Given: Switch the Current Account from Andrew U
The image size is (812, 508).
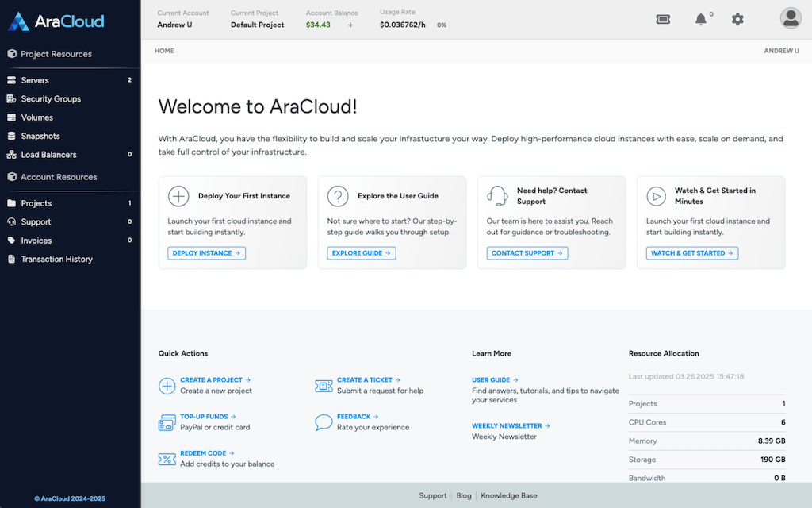Looking at the screenshot, I should [x=175, y=24].
